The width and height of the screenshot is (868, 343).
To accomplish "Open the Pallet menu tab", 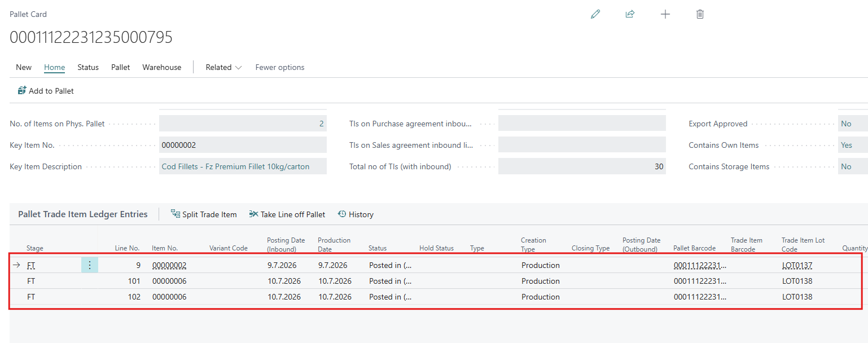I will 121,67.
